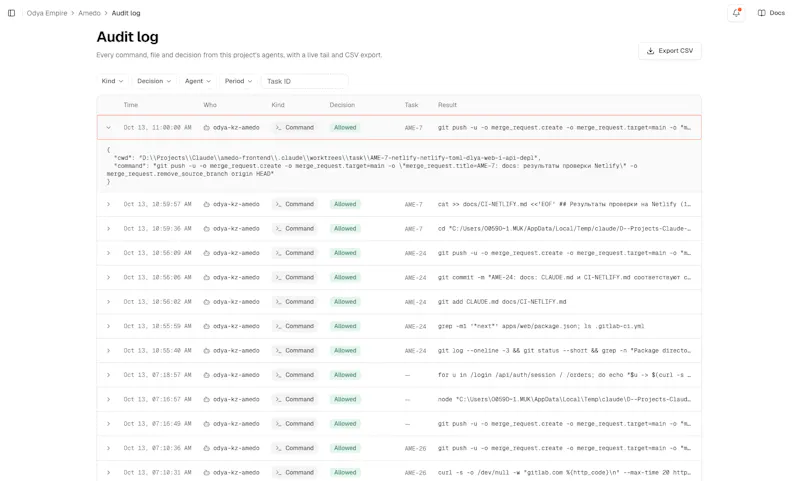Click the 'git add CLAUDE.md docs/CI-NETLIFY.md' result

(x=502, y=302)
